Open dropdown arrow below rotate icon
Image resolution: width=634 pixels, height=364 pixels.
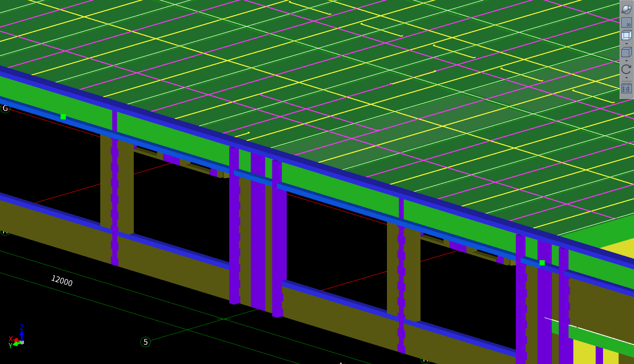(x=627, y=78)
